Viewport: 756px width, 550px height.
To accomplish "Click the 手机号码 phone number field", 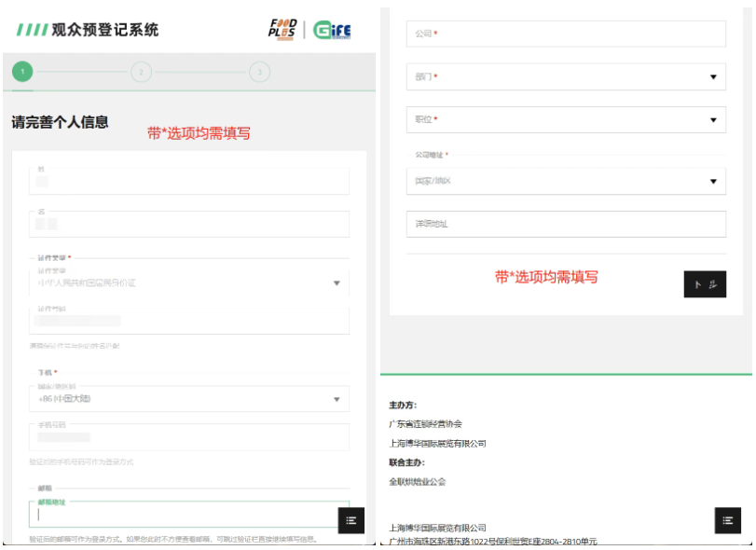I will [189, 436].
